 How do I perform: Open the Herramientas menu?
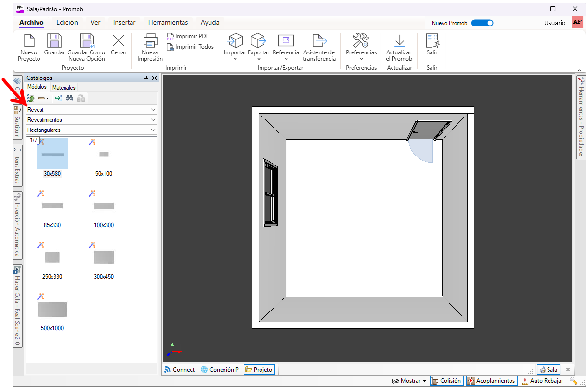click(168, 23)
